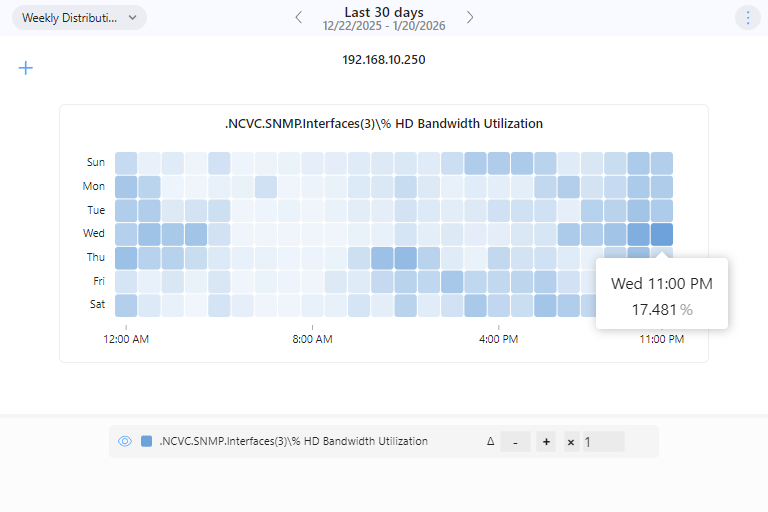Click the chart title HD Bandwidth Utilization
This screenshot has width=768, height=512.
pyautogui.click(x=384, y=124)
